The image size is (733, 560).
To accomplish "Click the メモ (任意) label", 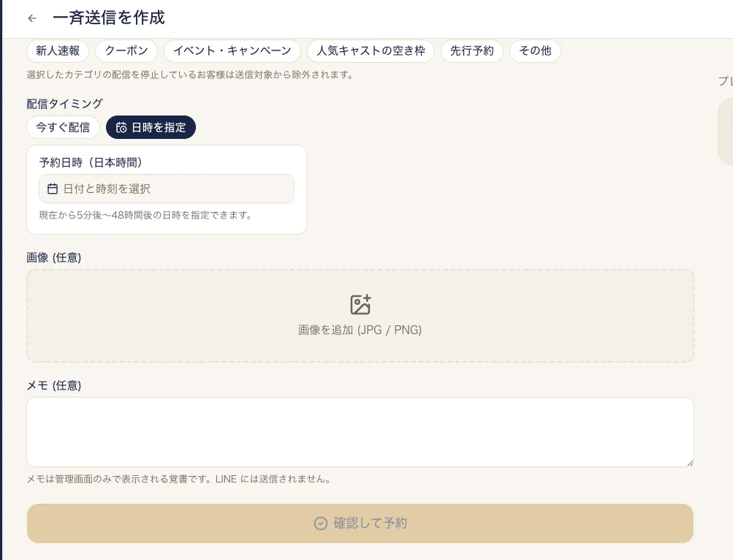I will [54, 385].
